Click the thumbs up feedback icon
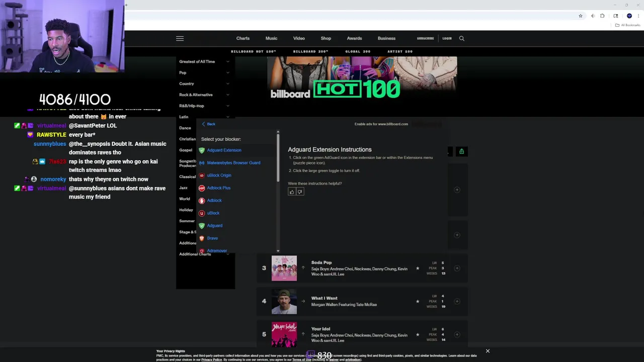 coord(292,192)
